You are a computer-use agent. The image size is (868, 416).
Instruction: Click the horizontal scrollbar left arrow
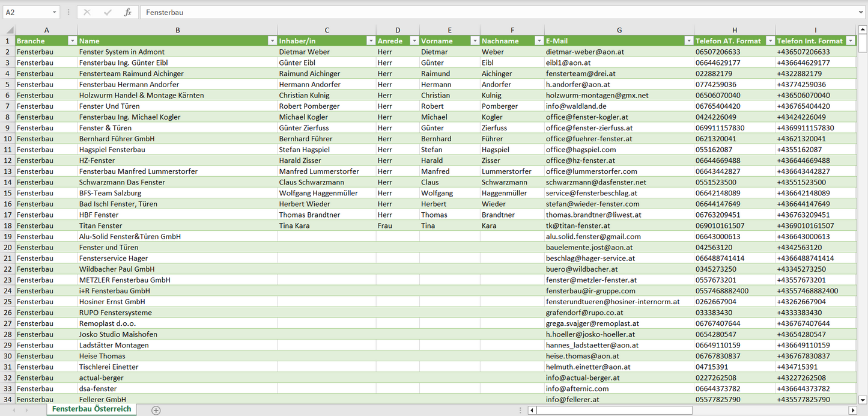(532, 410)
